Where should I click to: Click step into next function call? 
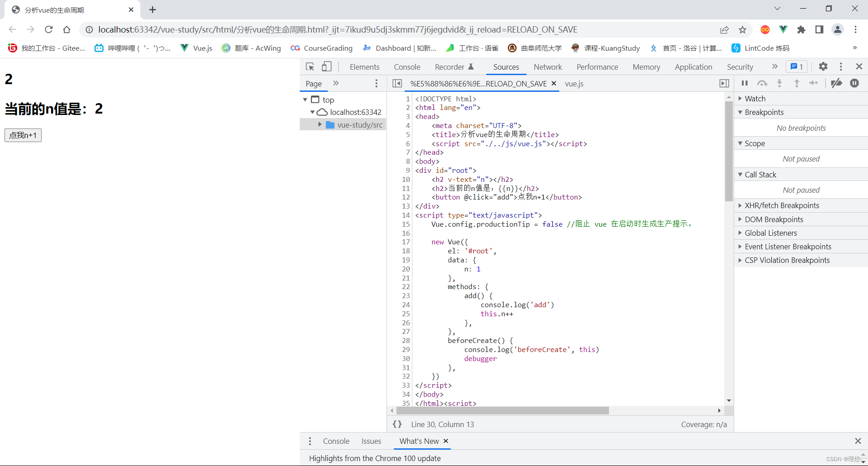coord(779,83)
